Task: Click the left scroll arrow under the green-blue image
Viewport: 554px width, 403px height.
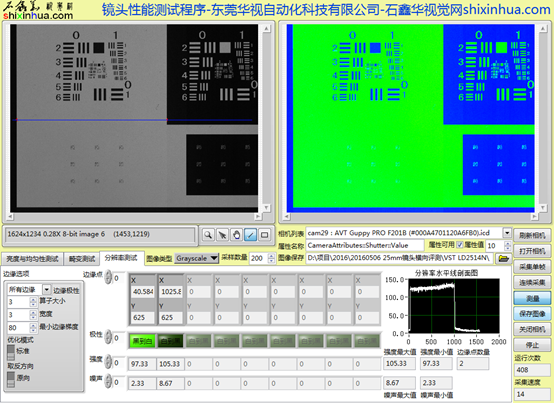Action: [287, 217]
